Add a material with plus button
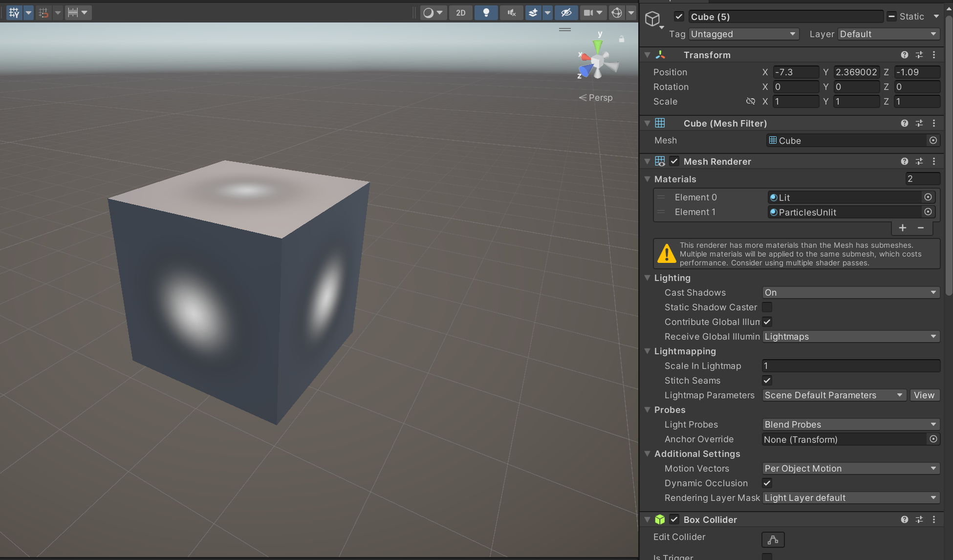 click(x=902, y=228)
